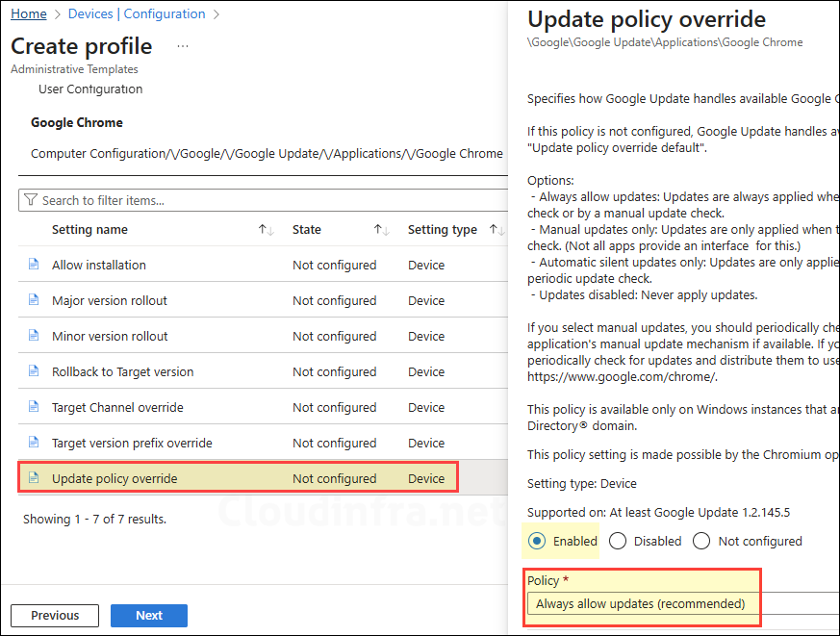Image resolution: width=840 pixels, height=636 pixels.
Task: Click the Minor version rollout document icon
Action: tap(34, 336)
